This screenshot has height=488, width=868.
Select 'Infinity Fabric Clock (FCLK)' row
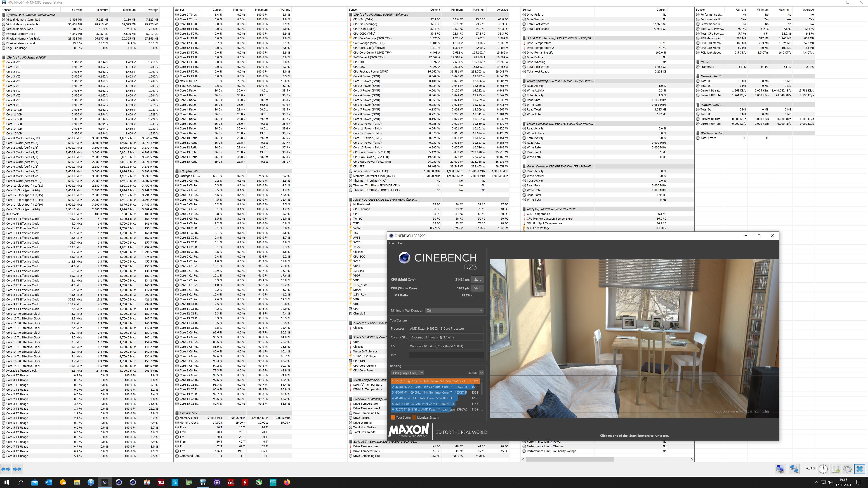tap(429, 171)
